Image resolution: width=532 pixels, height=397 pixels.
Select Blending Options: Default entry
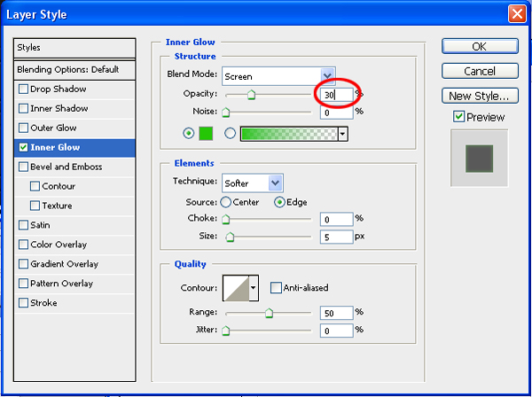[x=74, y=70]
